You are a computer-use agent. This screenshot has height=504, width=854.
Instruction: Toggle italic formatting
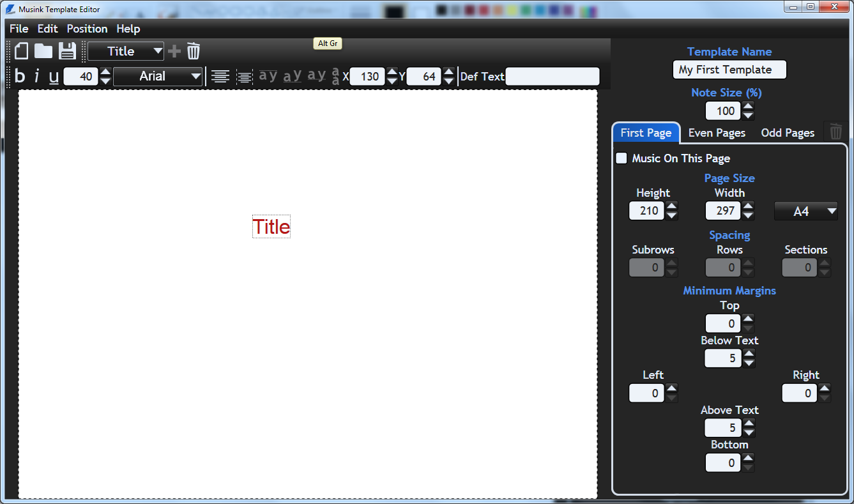[36, 77]
